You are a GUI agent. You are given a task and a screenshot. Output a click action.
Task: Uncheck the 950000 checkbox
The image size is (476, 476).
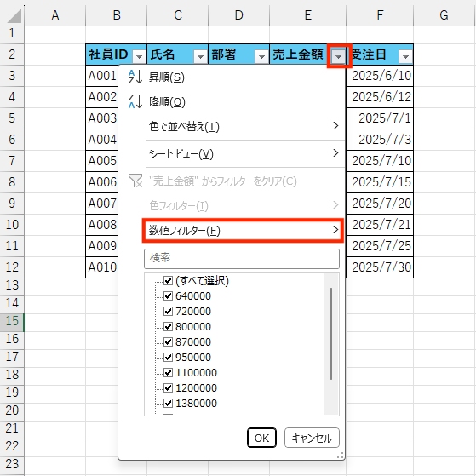(x=169, y=357)
